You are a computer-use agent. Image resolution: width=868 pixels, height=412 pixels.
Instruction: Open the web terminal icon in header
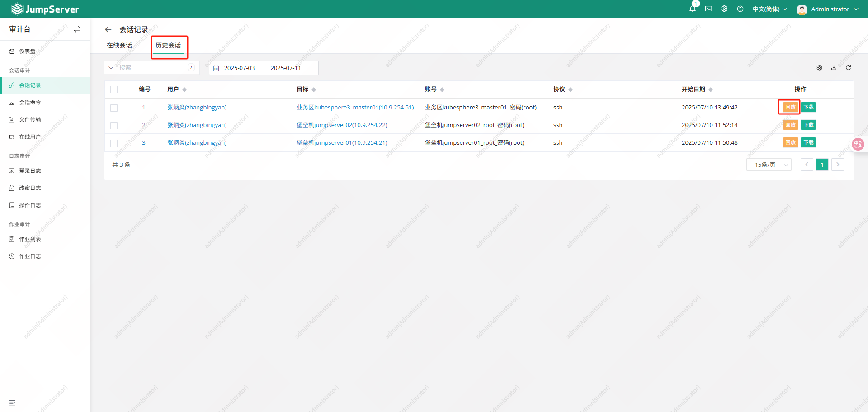click(x=708, y=9)
